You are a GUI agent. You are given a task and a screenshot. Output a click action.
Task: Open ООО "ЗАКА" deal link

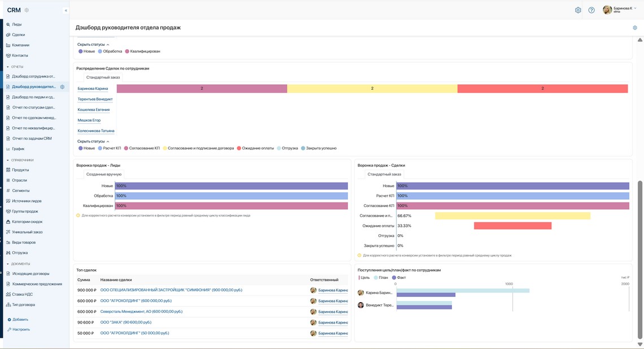pyautogui.click(x=125, y=322)
